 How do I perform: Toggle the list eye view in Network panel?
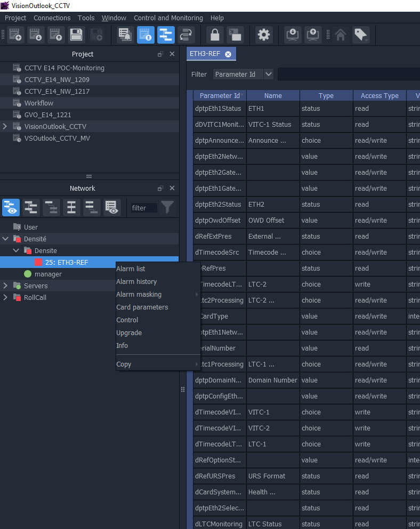(x=112, y=208)
